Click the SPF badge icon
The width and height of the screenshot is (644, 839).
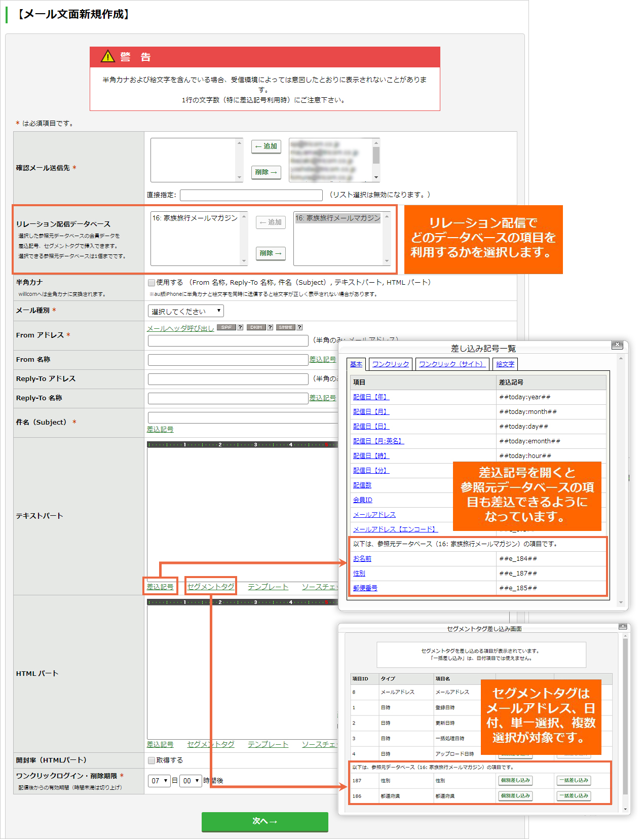tap(226, 327)
